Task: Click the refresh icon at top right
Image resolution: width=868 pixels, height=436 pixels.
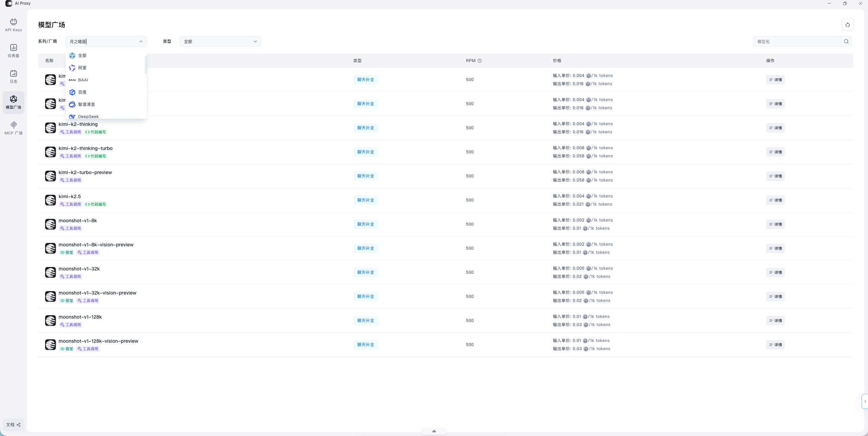Action: 847,25
